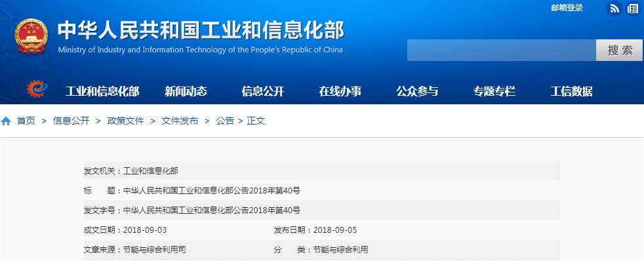Click the national emblem logo
The width and height of the screenshot is (644, 261).
(31, 36)
